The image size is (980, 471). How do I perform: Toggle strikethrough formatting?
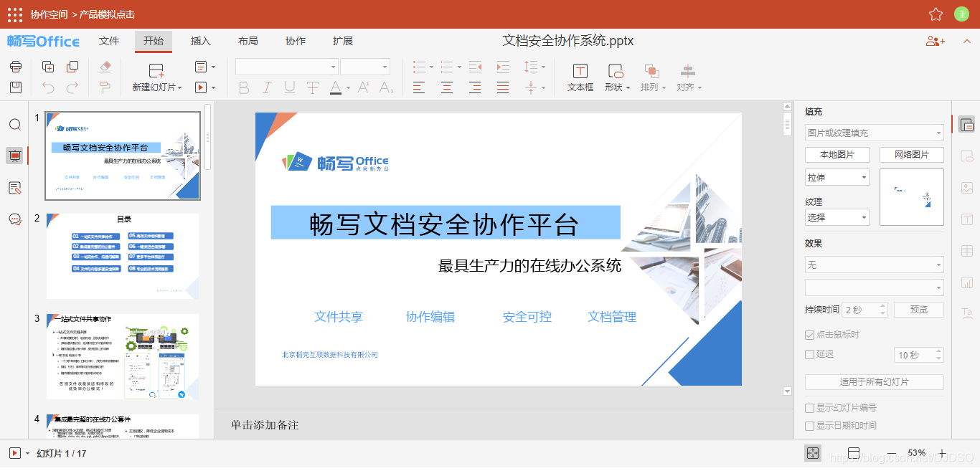tap(312, 88)
